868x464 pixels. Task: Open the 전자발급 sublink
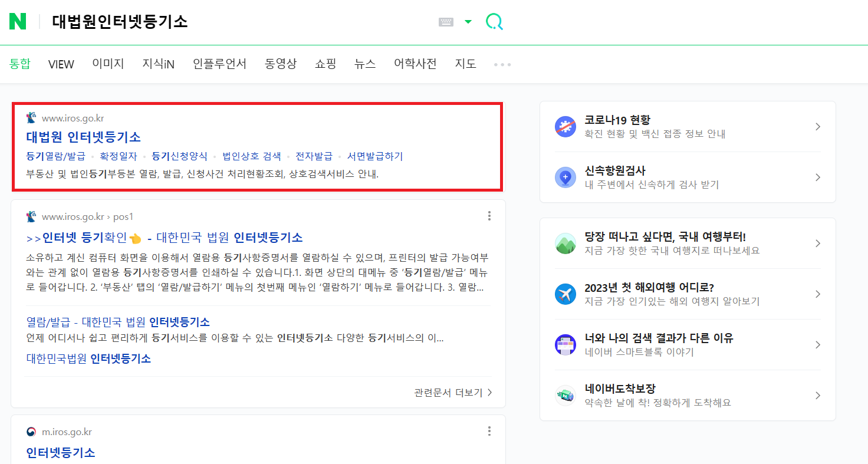pyautogui.click(x=314, y=156)
